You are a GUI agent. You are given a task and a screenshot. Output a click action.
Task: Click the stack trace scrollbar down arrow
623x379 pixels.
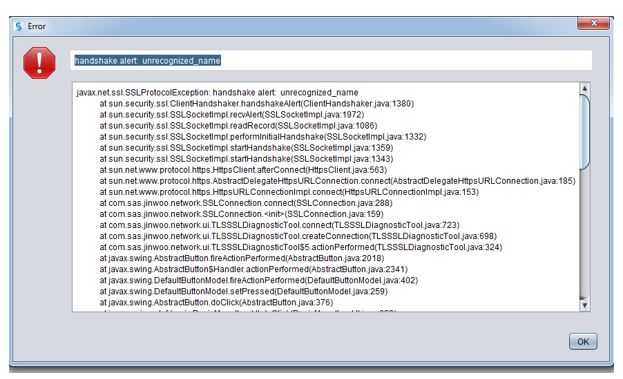584,305
